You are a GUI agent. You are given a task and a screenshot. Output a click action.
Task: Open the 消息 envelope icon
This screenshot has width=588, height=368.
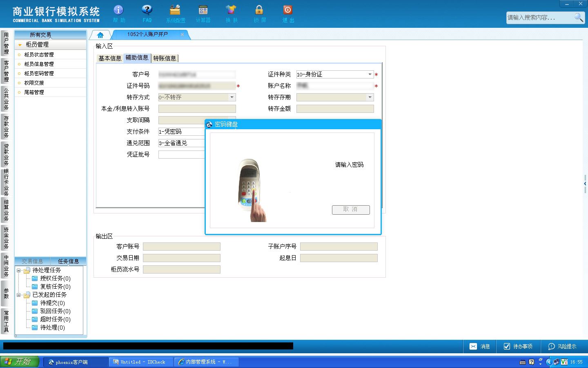click(x=473, y=346)
